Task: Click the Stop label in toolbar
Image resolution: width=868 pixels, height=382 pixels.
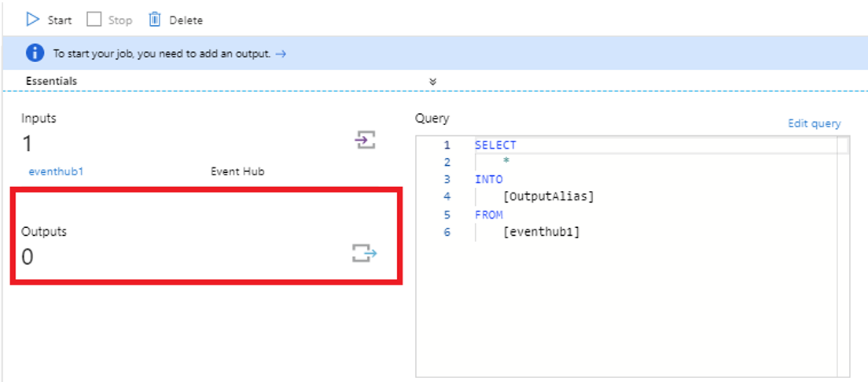Action: click(120, 20)
